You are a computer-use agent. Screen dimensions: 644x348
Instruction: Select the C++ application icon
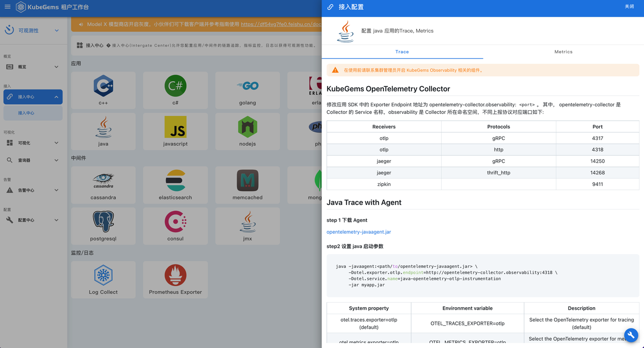click(x=103, y=86)
